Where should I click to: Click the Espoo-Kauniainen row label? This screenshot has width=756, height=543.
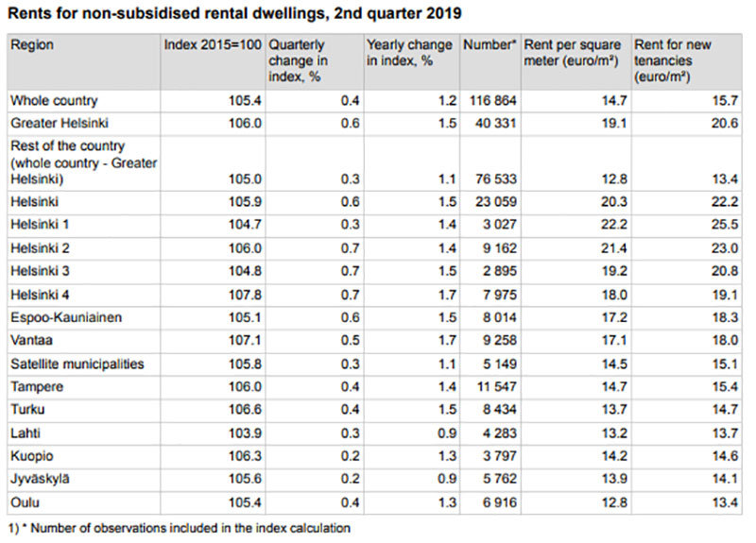click(x=66, y=318)
